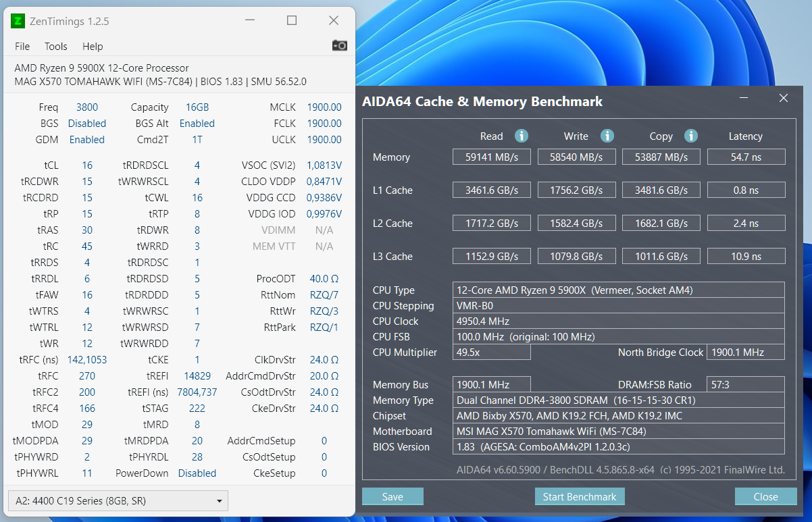Click the Capacity value 16GB
Image resolution: width=812 pixels, height=522 pixels.
[x=197, y=107]
